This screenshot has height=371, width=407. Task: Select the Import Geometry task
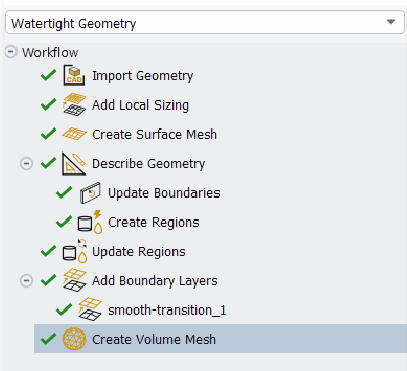click(142, 76)
